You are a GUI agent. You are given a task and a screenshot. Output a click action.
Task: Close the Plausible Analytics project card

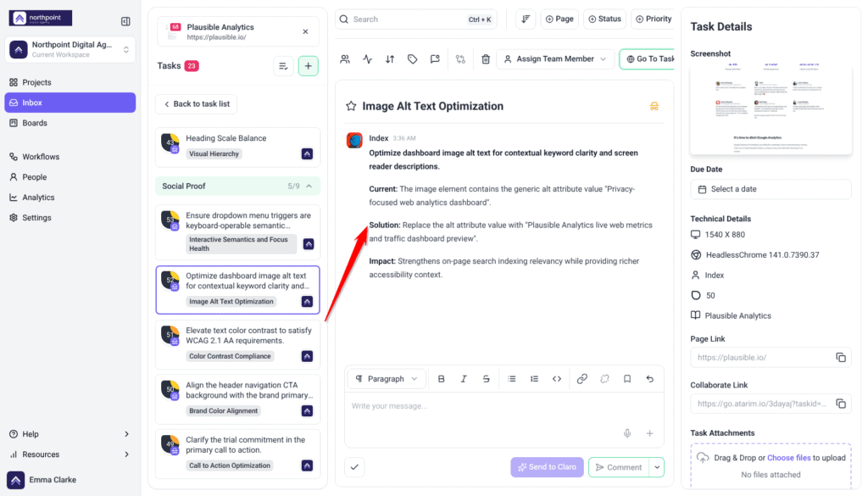tap(305, 31)
